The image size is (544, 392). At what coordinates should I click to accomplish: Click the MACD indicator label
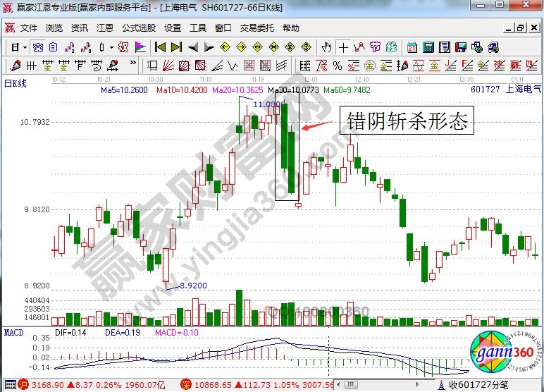tap(13, 331)
